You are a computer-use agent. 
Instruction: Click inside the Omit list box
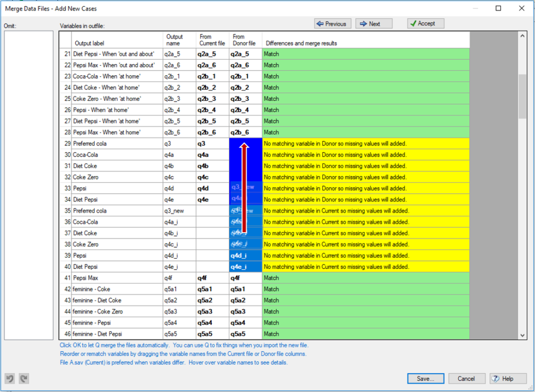(29, 185)
